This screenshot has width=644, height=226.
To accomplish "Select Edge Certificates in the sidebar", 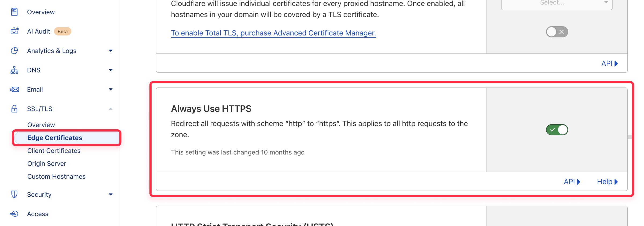I will click(x=67, y=138).
